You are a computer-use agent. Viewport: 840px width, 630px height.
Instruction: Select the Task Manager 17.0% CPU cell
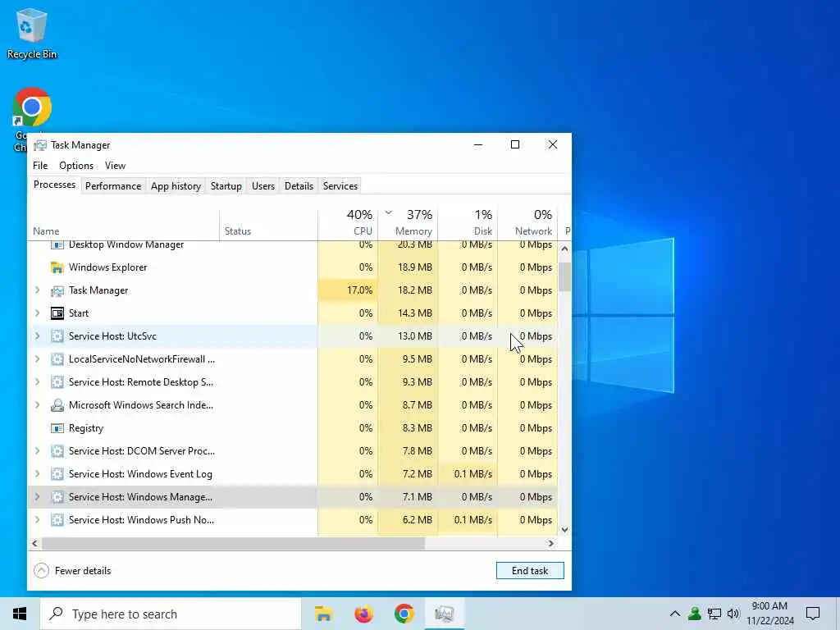(348, 290)
